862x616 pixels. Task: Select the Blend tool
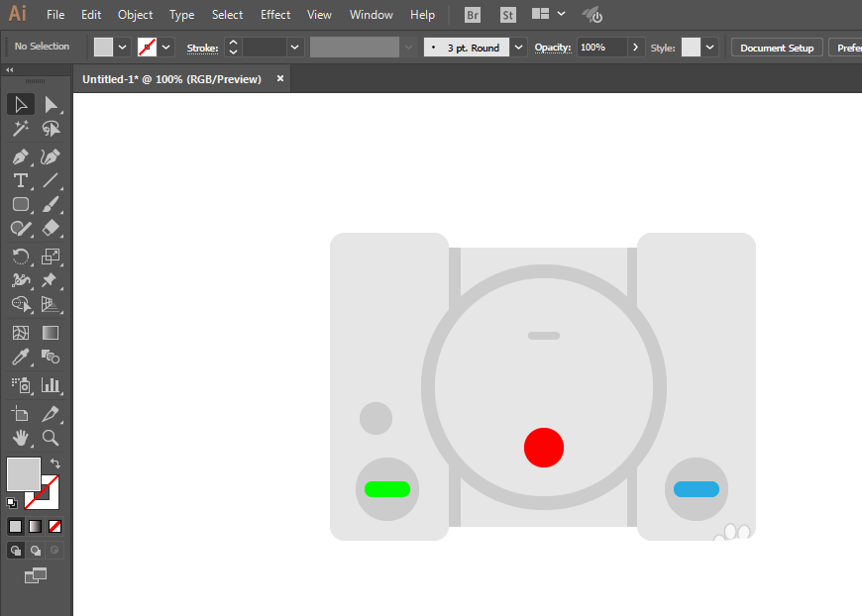[x=51, y=358]
